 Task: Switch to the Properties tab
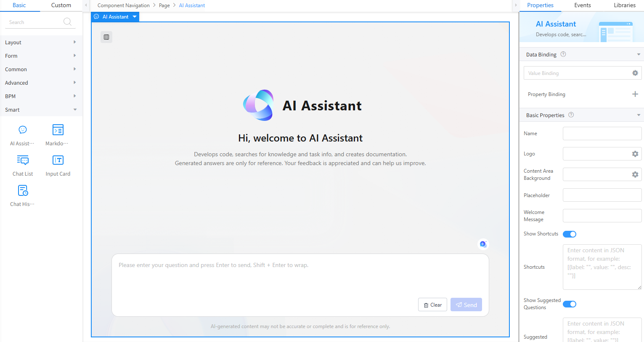click(x=540, y=5)
